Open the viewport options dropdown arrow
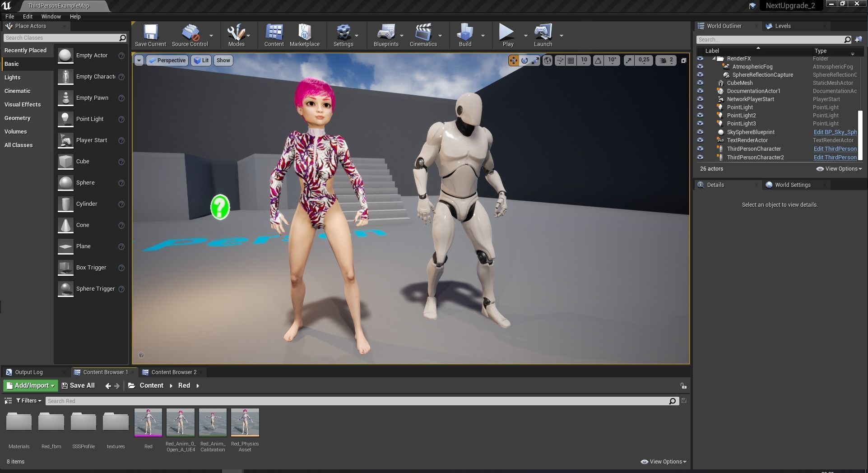Screen dimensions: 868x473 [x=139, y=60]
